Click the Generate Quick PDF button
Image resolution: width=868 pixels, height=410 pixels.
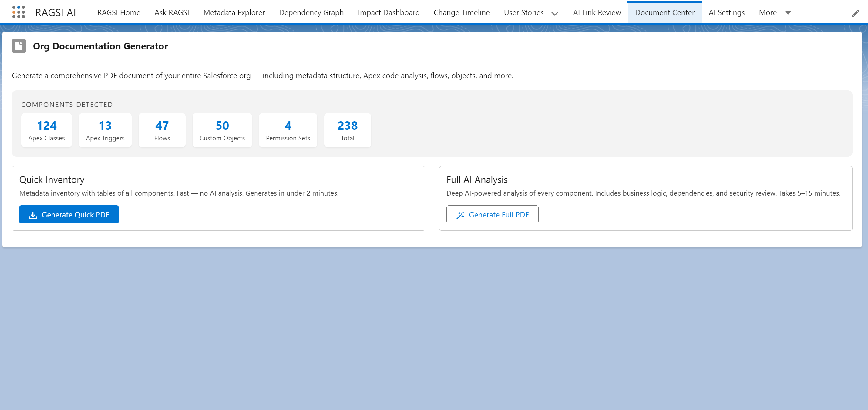pos(69,214)
